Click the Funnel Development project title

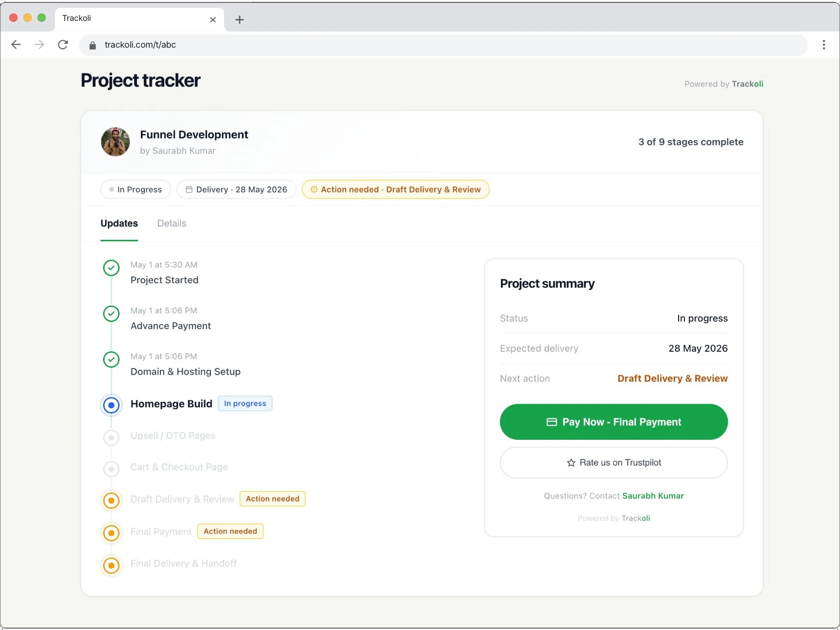coord(194,134)
